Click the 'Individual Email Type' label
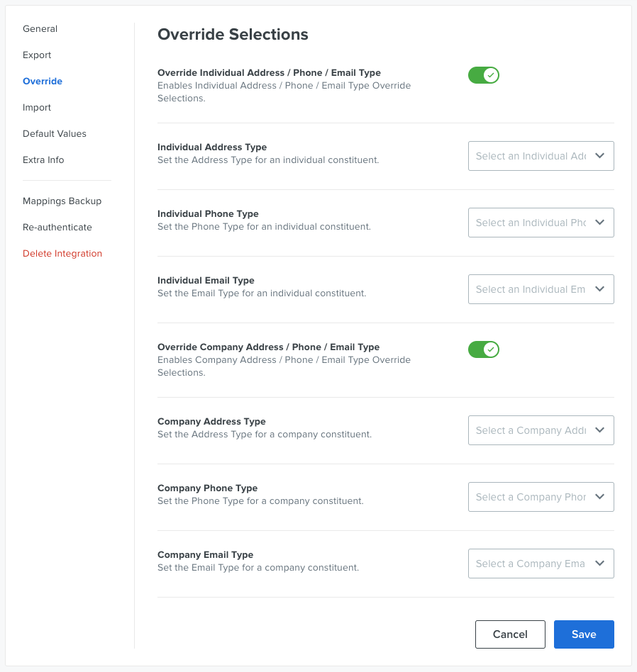Viewport: 637px width, 672px height. point(206,280)
